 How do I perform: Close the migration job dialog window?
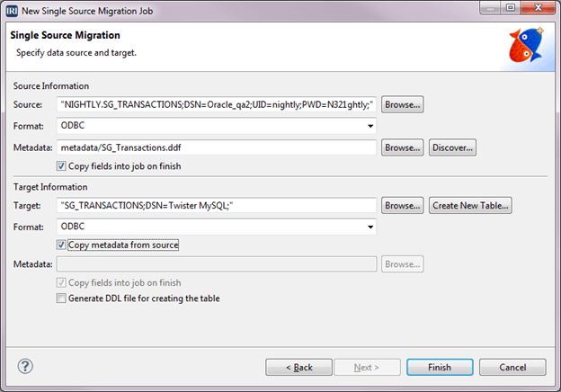pos(539,7)
